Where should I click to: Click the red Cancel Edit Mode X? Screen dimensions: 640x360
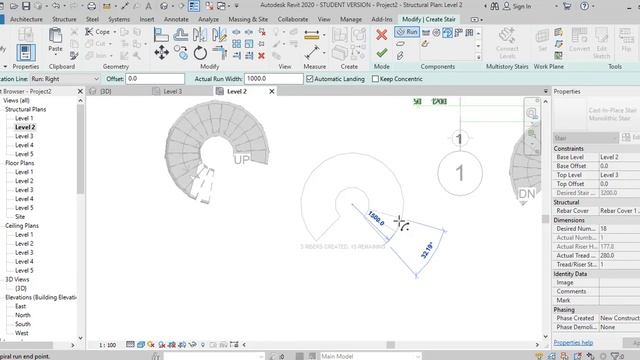tap(382, 35)
